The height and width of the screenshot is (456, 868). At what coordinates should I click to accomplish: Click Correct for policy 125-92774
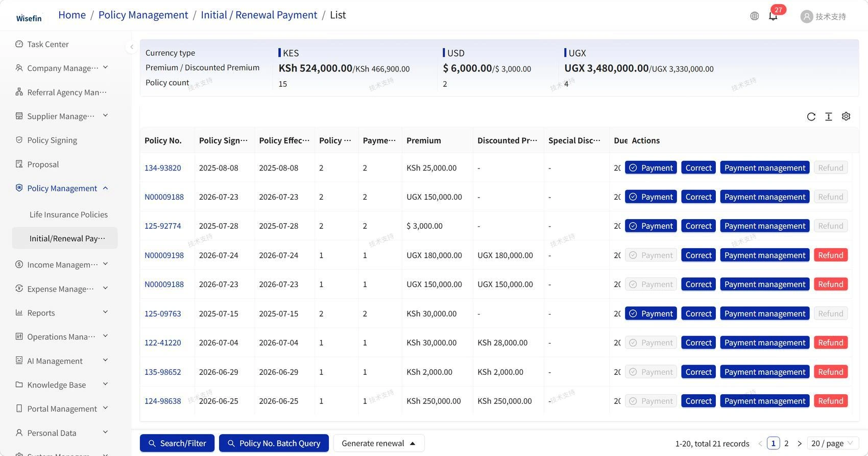pyautogui.click(x=698, y=226)
